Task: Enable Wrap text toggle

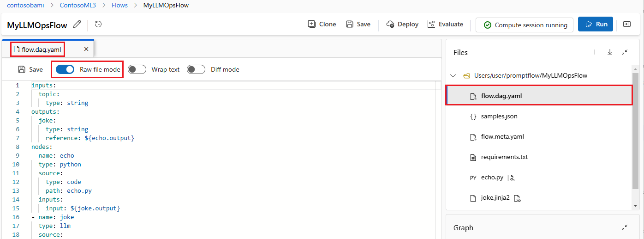Action: [x=137, y=69]
